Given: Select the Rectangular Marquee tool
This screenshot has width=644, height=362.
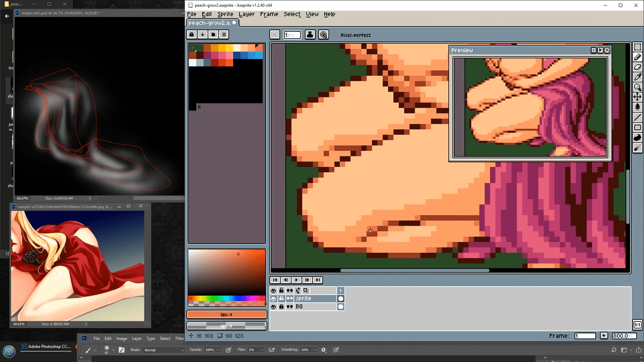Looking at the screenshot, I should pyautogui.click(x=637, y=47).
